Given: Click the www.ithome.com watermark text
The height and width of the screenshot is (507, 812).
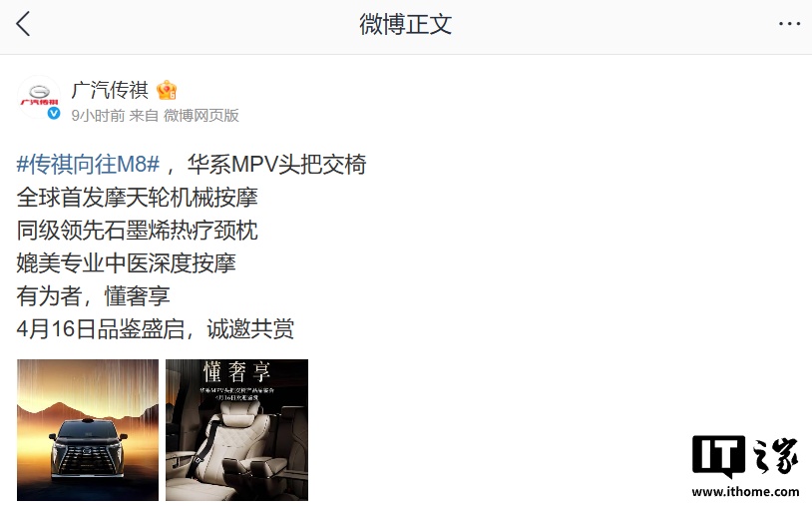Looking at the screenshot, I should pyautogui.click(x=745, y=491).
